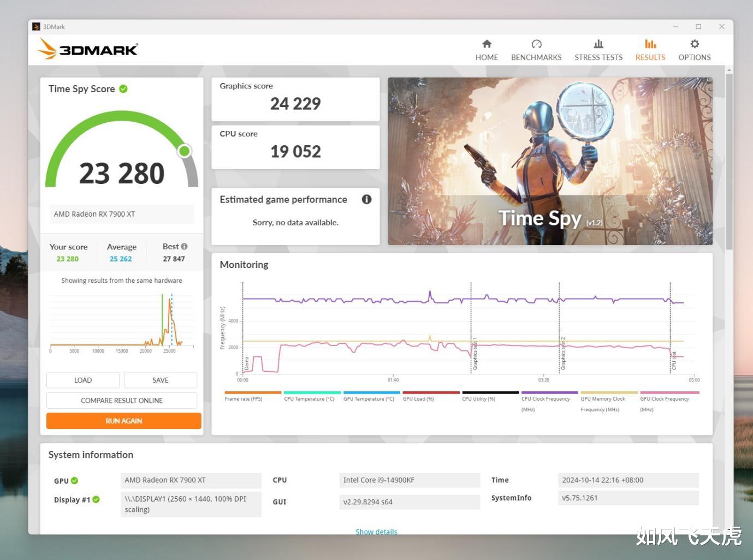
Task: Click the Display #1 resolution value
Action: [x=191, y=504]
